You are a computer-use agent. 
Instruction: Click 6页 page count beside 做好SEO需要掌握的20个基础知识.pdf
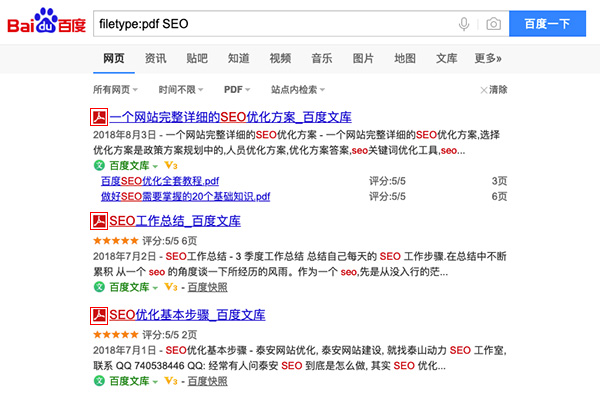(x=499, y=196)
